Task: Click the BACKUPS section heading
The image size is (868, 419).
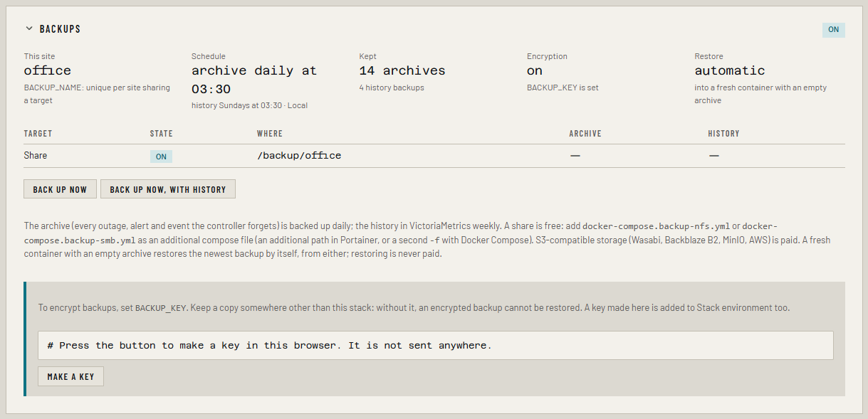Action: point(60,29)
